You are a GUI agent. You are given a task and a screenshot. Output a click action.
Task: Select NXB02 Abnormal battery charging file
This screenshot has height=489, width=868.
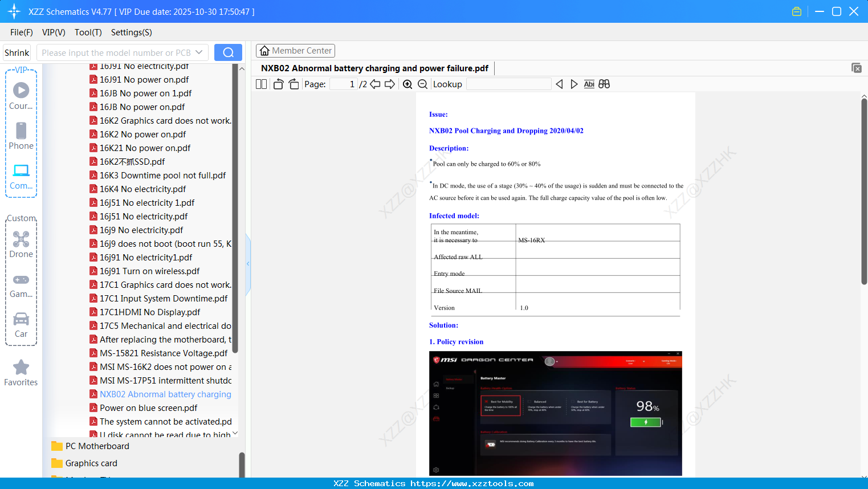(160, 394)
